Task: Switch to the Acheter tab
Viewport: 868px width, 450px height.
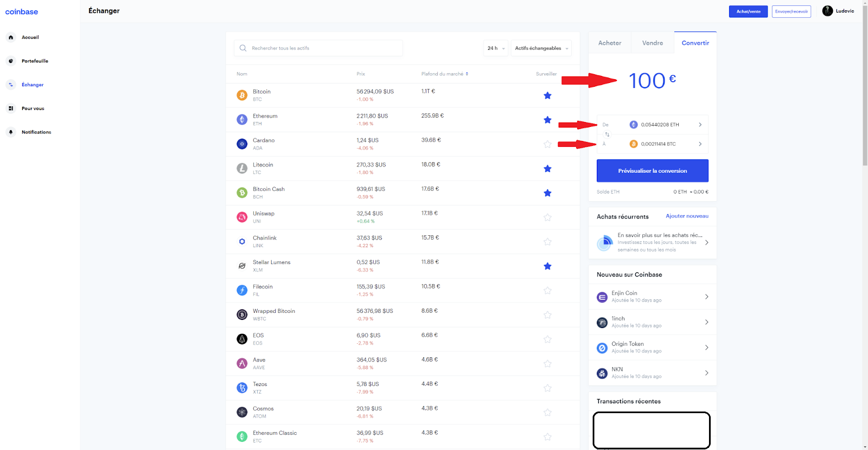Action: 610,43
